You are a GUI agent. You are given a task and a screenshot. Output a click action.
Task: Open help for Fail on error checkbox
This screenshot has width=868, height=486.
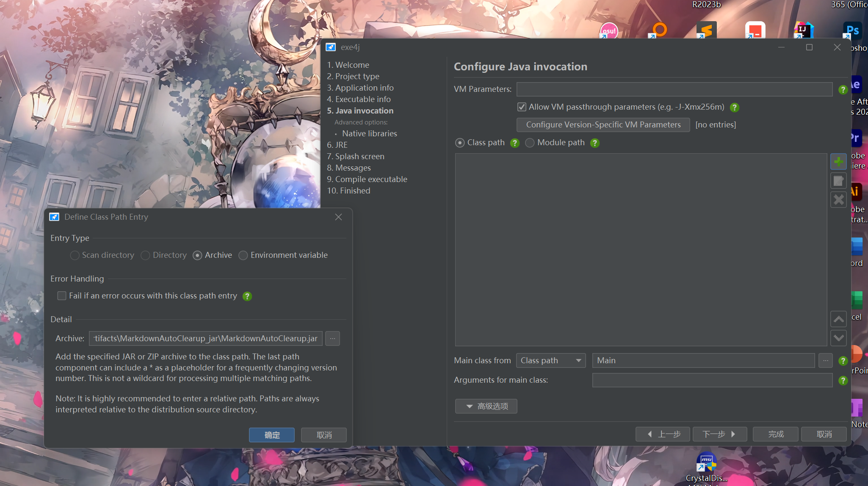[x=247, y=296]
